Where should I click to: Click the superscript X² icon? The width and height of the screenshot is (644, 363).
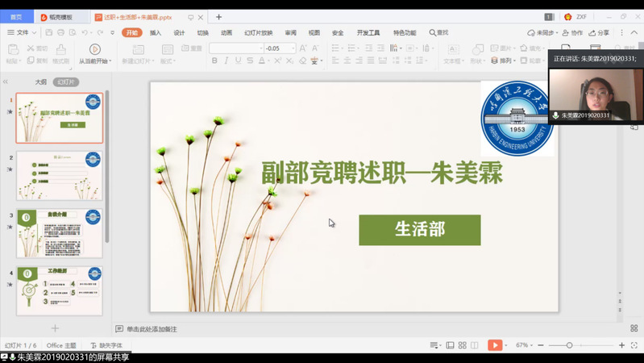(x=276, y=60)
